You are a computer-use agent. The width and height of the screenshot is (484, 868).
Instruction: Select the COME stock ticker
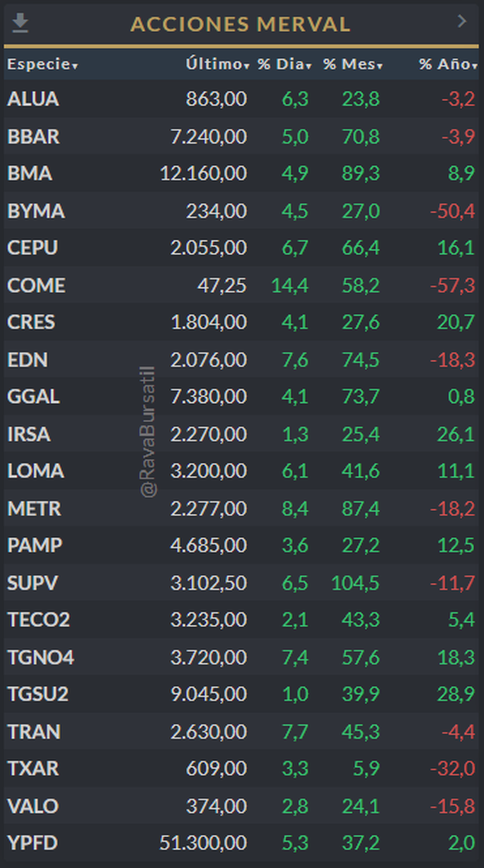36,286
